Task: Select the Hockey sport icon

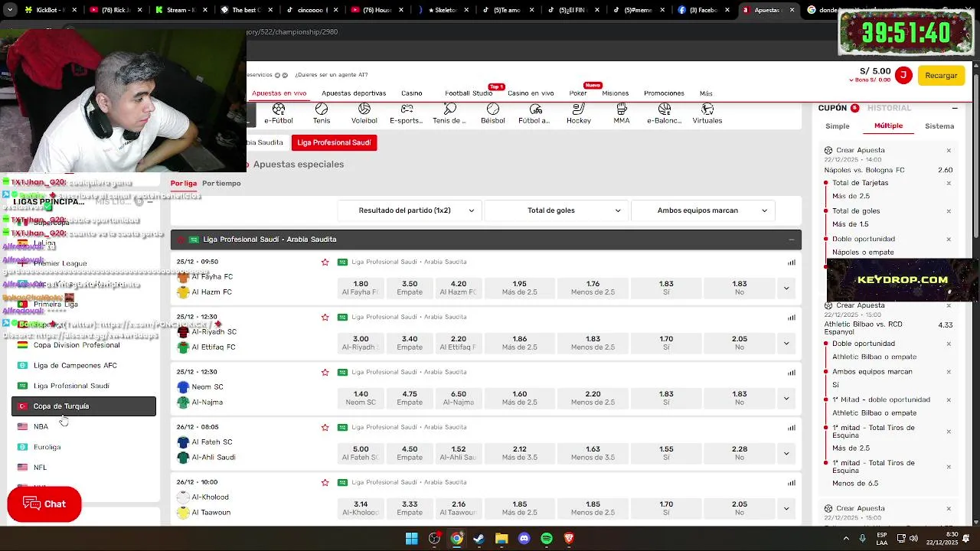Action: point(579,114)
